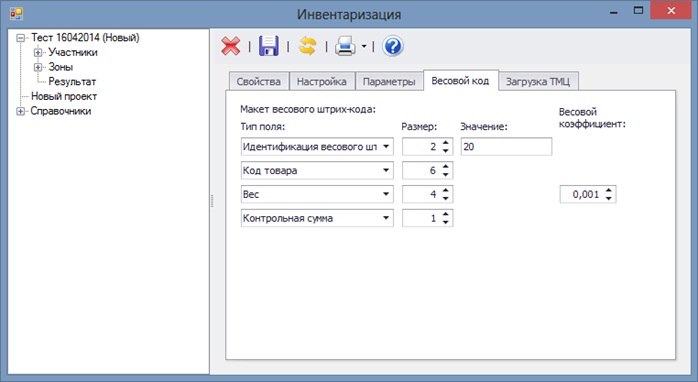Open the Код товара field type dropdown

click(x=386, y=170)
